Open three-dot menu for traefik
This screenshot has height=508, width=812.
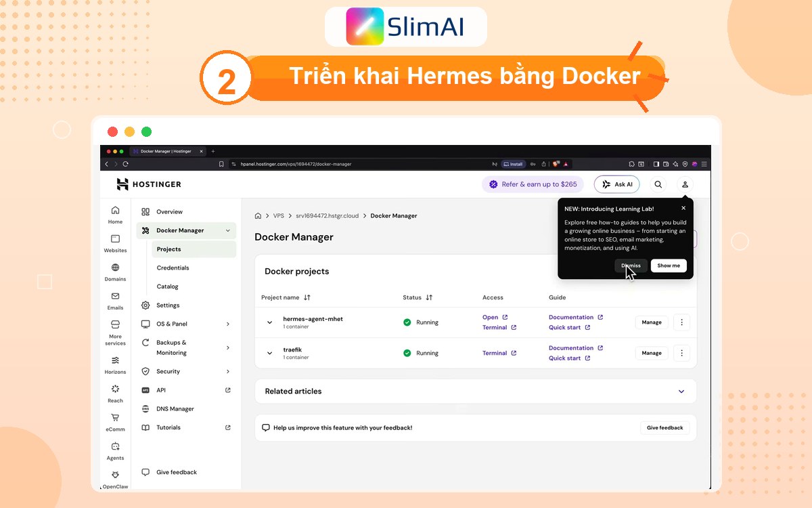[x=681, y=353]
